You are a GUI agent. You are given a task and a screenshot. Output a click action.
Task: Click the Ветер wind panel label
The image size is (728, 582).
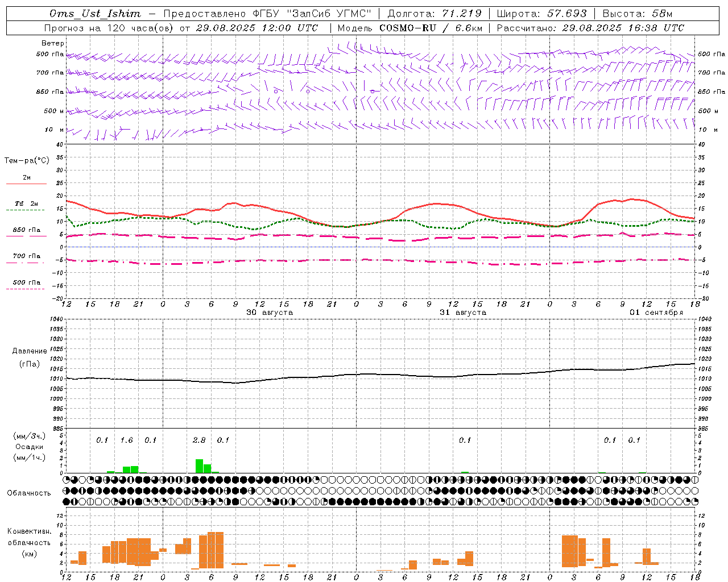pyautogui.click(x=53, y=43)
